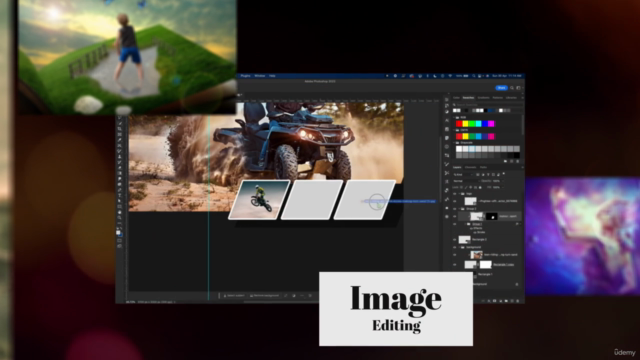Toggle Quick Mask mode icon below color swatches
The image size is (640, 360).
coord(120,240)
